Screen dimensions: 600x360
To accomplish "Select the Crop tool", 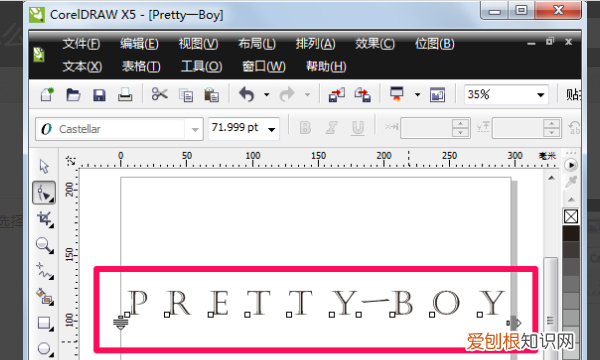I will [44, 219].
